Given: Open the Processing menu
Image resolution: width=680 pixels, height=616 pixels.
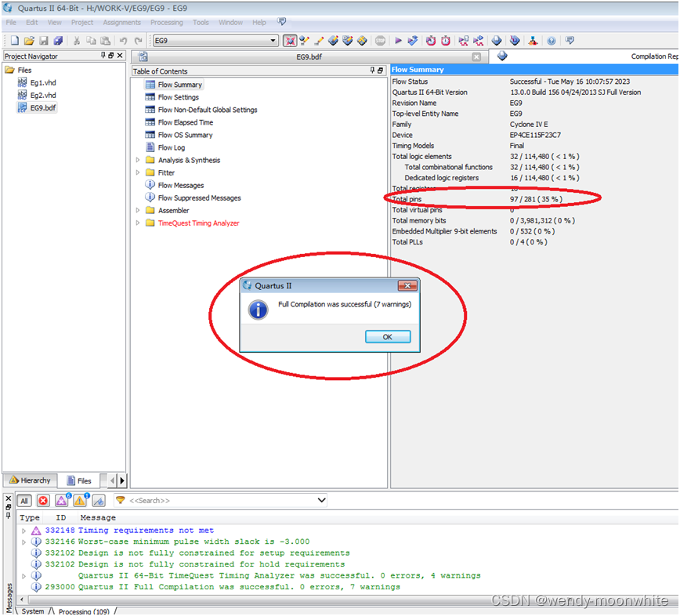Looking at the screenshot, I should tap(167, 22).
